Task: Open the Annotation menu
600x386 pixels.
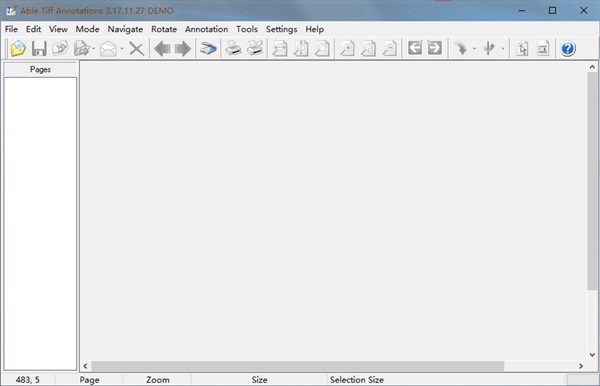Action: (206, 29)
